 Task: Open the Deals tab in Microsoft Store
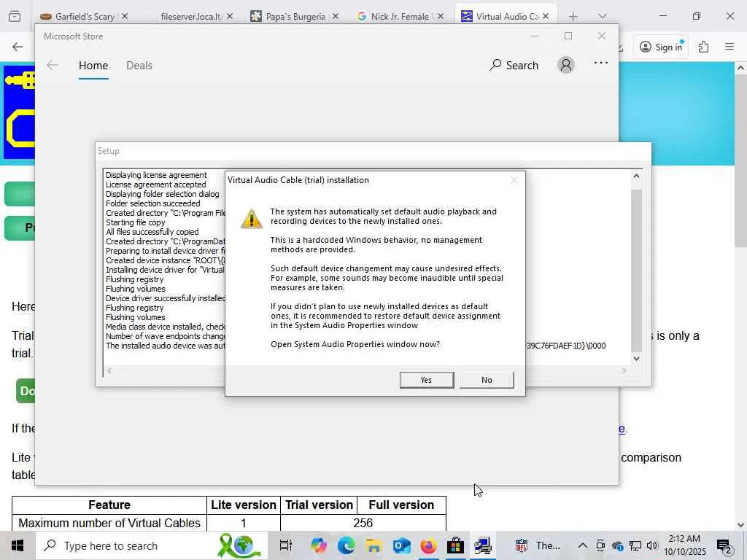[x=139, y=65]
